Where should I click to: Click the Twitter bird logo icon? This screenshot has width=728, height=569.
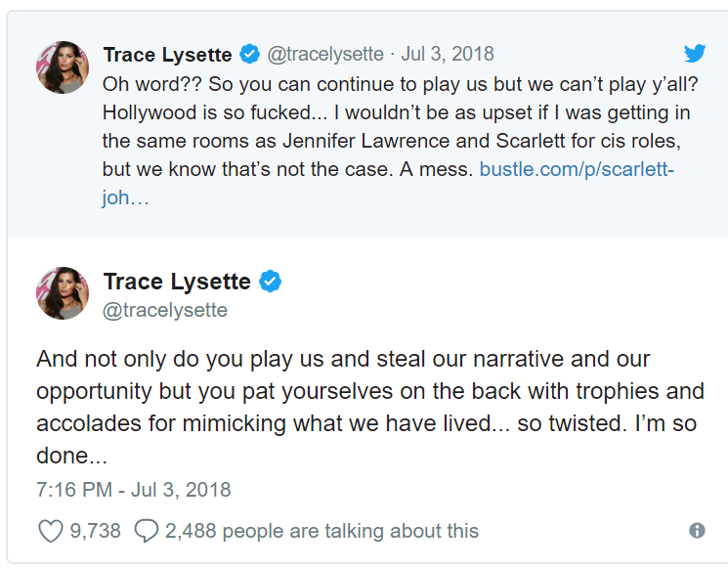pyautogui.click(x=694, y=55)
